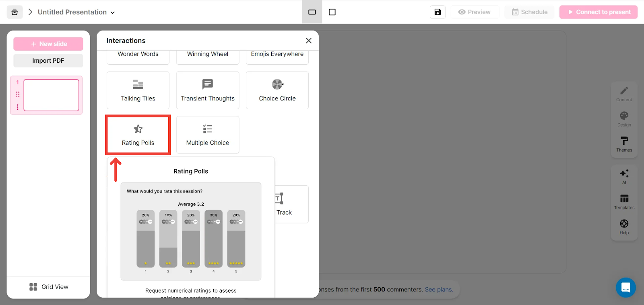
Task: Select the Talking Tiles interaction card
Action: coord(138,90)
